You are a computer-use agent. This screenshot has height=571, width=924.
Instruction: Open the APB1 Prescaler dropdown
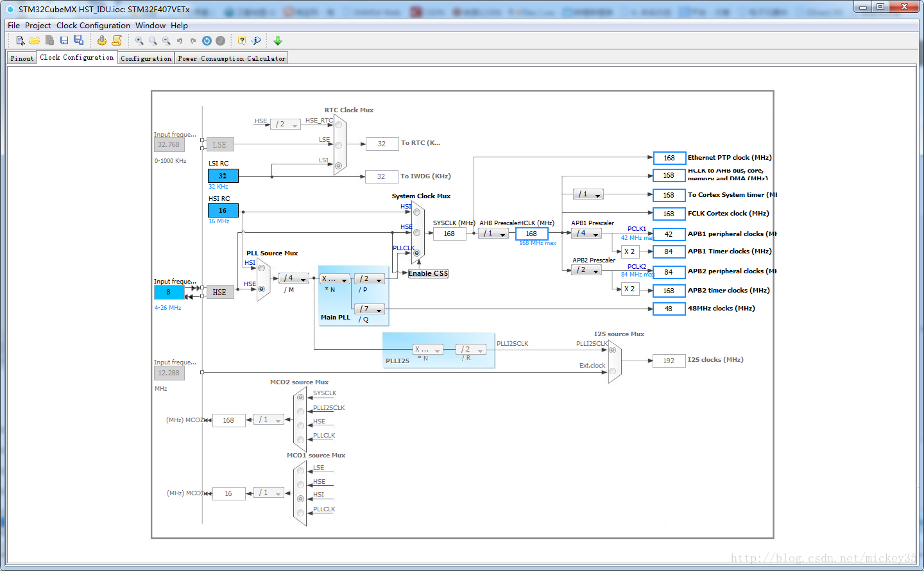(586, 234)
